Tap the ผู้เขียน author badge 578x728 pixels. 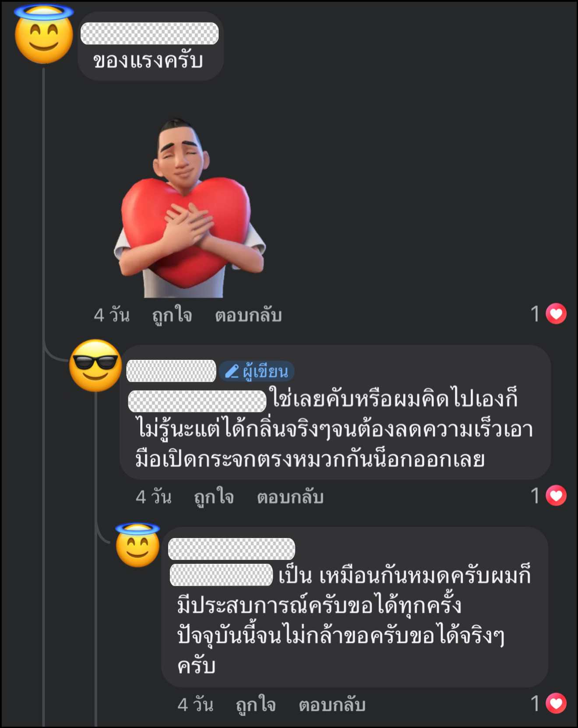click(x=257, y=371)
